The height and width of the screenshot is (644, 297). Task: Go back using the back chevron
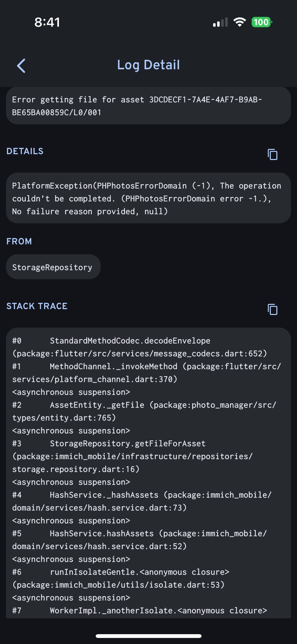(21, 66)
